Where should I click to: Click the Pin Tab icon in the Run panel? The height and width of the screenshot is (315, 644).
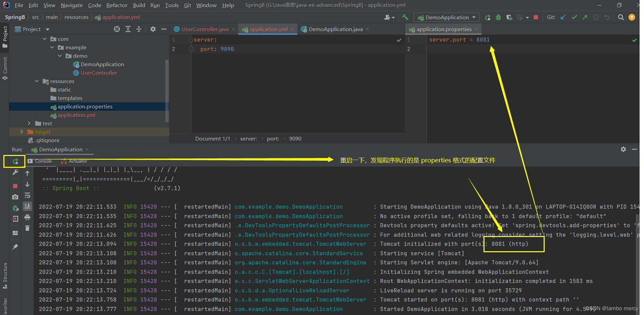coord(15,247)
